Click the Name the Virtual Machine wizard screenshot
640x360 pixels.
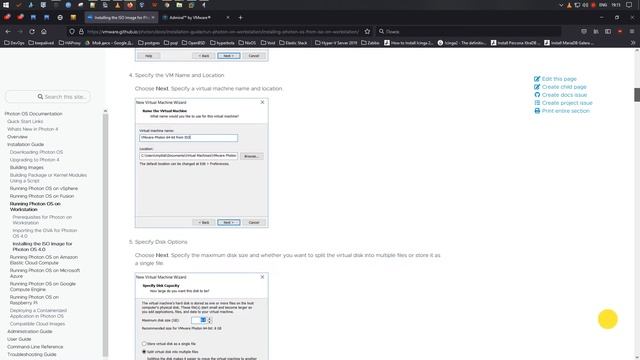pos(202,163)
